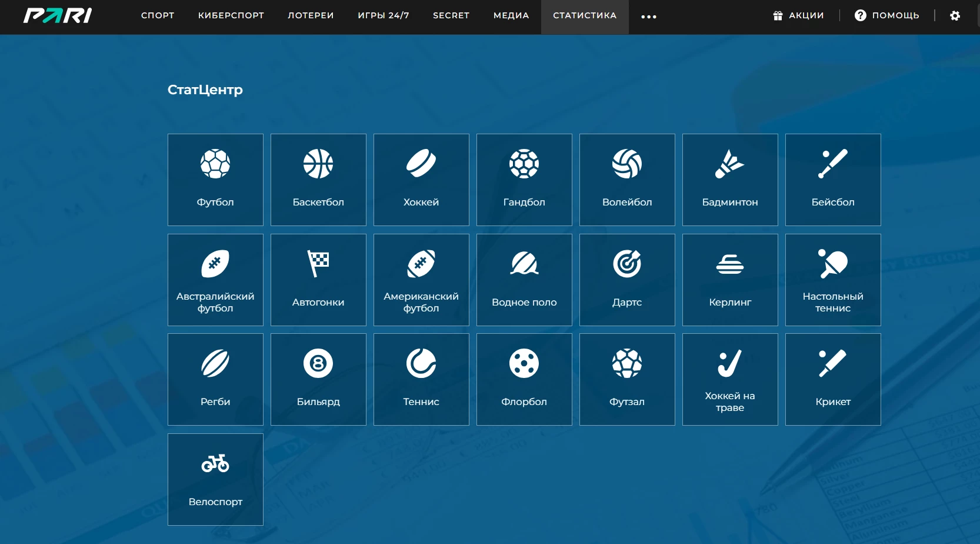The width and height of the screenshot is (980, 544).
Task: Open the Акции promotions link
Action: pyautogui.click(x=798, y=15)
